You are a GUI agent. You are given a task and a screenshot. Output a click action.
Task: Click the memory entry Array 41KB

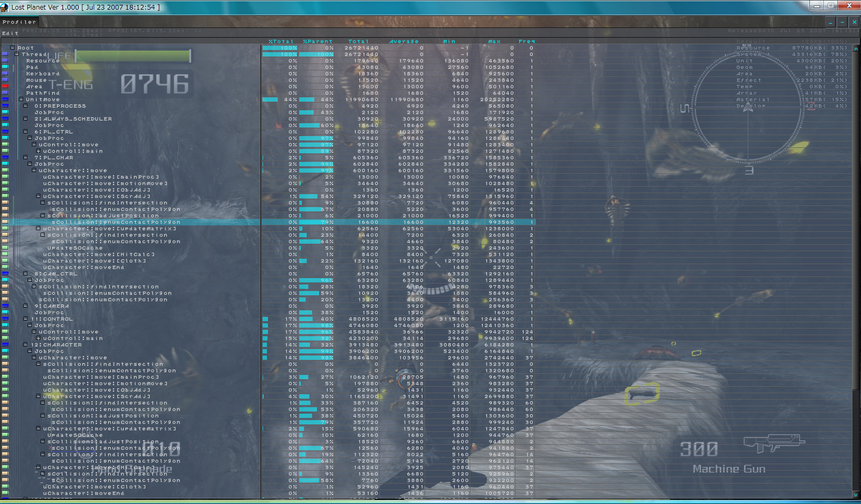pos(792,93)
